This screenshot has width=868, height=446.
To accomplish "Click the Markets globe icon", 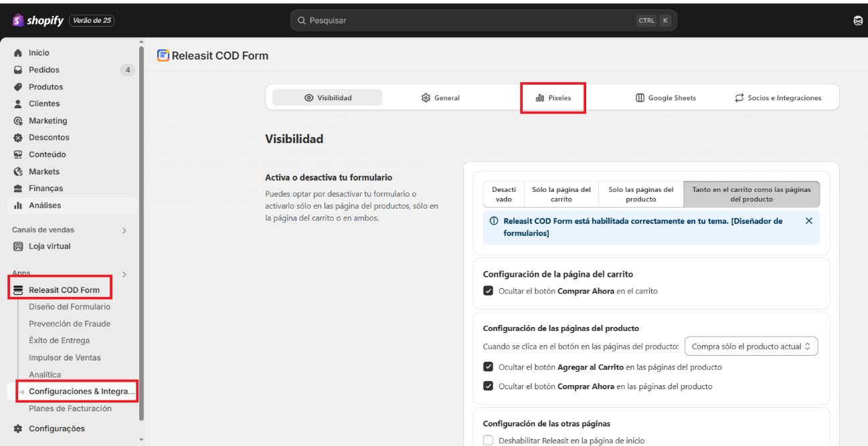I will [x=18, y=172].
